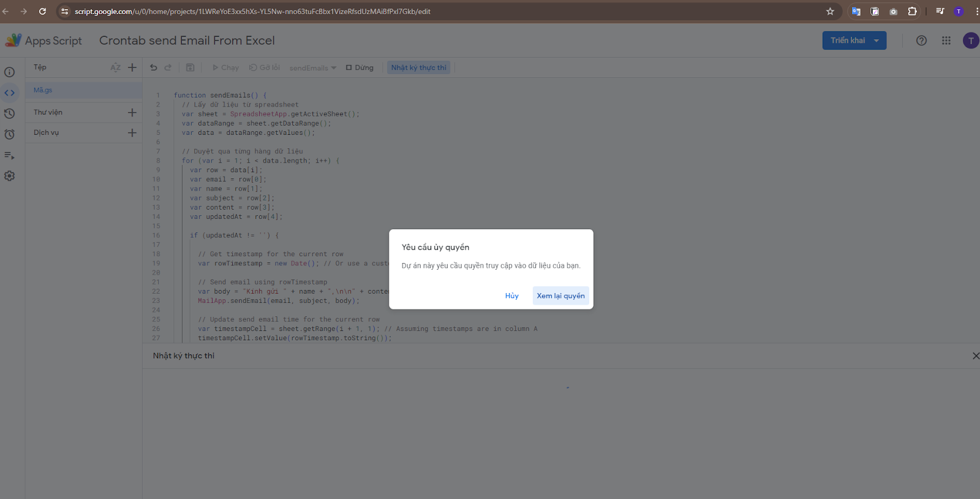Sort files with the AZ icon
980x499 pixels.
tap(115, 67)
